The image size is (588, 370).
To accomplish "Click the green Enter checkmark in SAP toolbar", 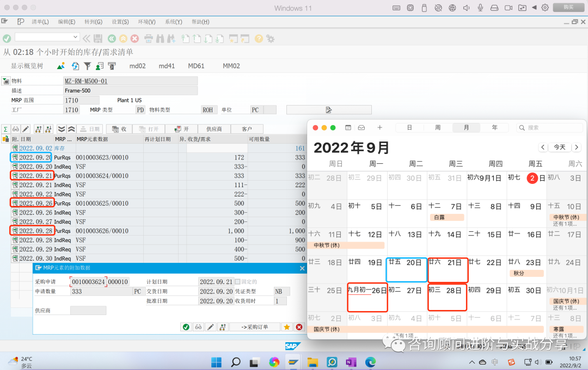I will [x=7, y=38].
